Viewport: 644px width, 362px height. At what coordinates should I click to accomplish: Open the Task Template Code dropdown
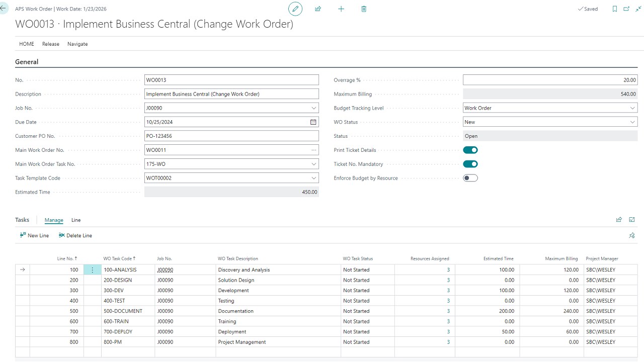(x=313, y=177)
